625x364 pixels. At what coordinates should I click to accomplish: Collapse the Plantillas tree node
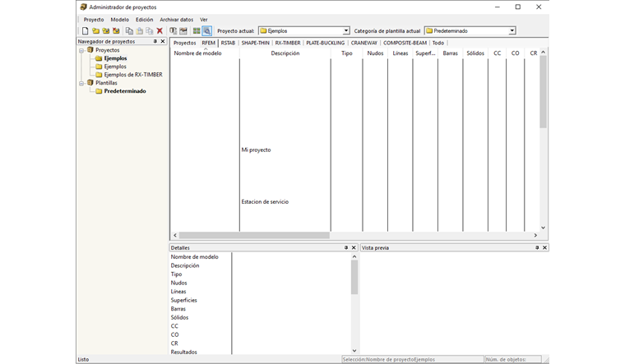[81, 83]
